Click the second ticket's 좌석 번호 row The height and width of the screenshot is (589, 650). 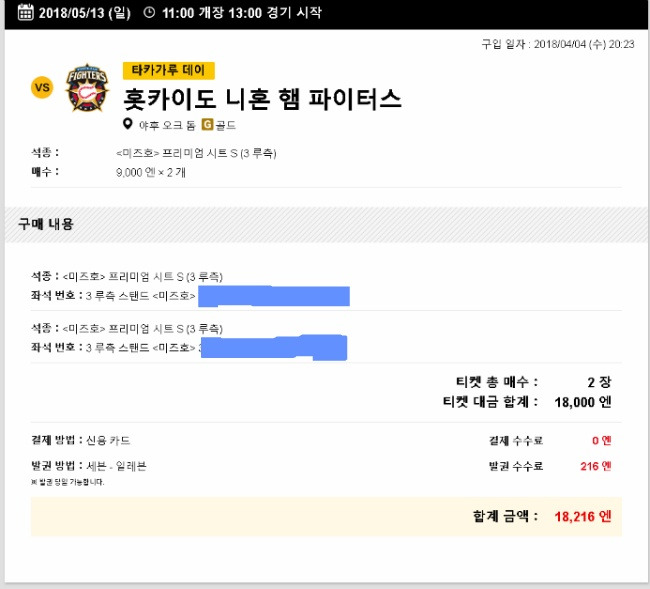189,347
